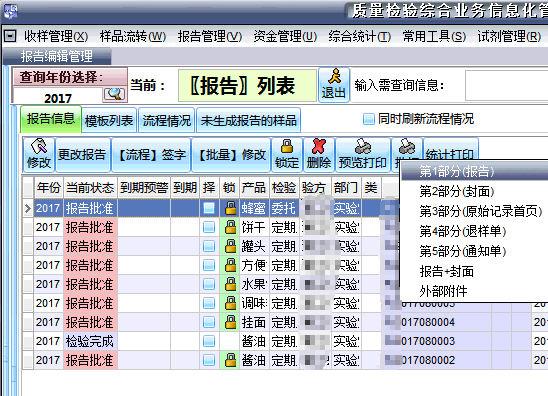Viewport: 548px width, 396px height.
Task: Choose 第2部分(封面) from the popup menu
Action: (x=475, y=192)
